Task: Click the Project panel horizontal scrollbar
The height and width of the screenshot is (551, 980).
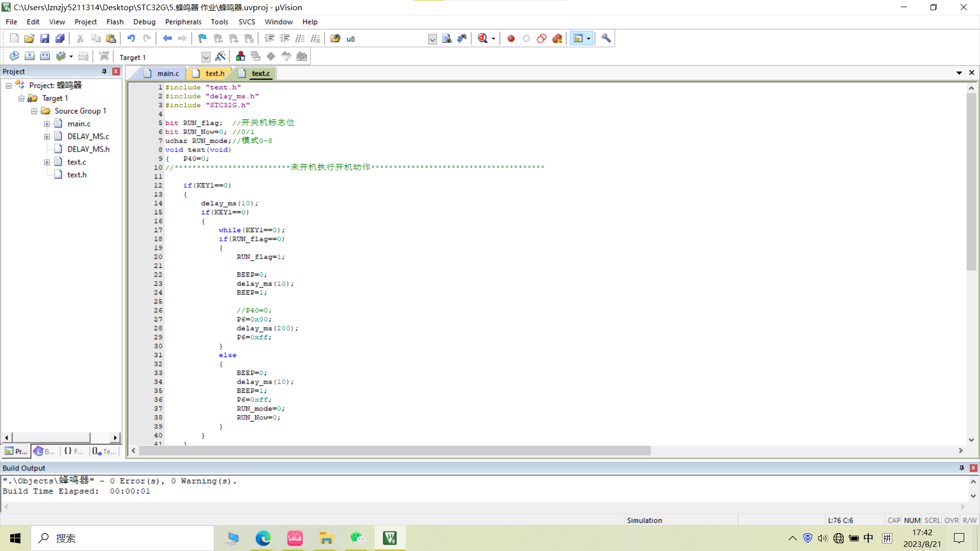Action: pyautogui.click(x=51, y=438)
